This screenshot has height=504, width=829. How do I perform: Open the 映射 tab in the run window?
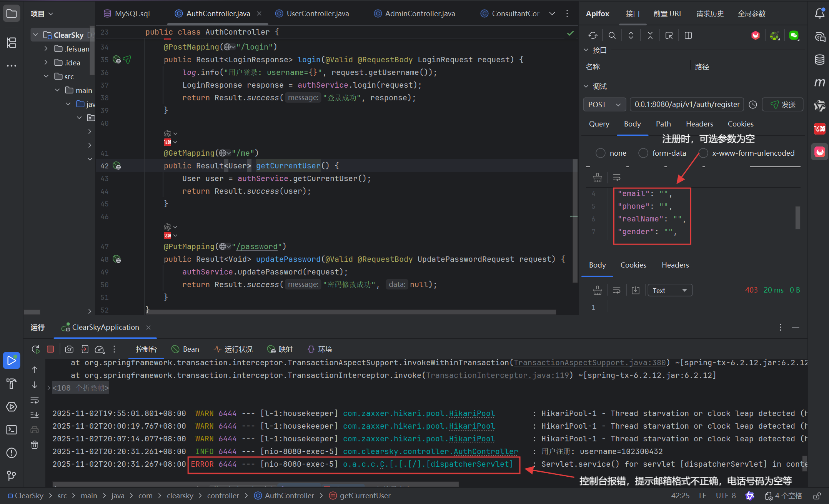pos(280,349)
